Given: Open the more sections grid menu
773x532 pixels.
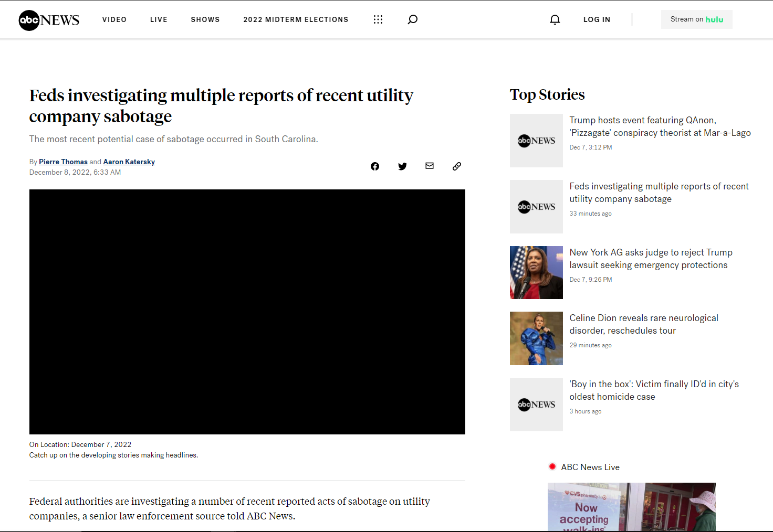Looking at the screenshot, I should [378, 19].
